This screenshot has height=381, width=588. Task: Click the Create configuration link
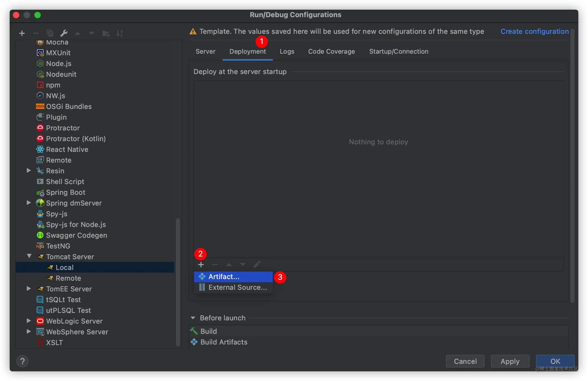[x=534, y=31]
